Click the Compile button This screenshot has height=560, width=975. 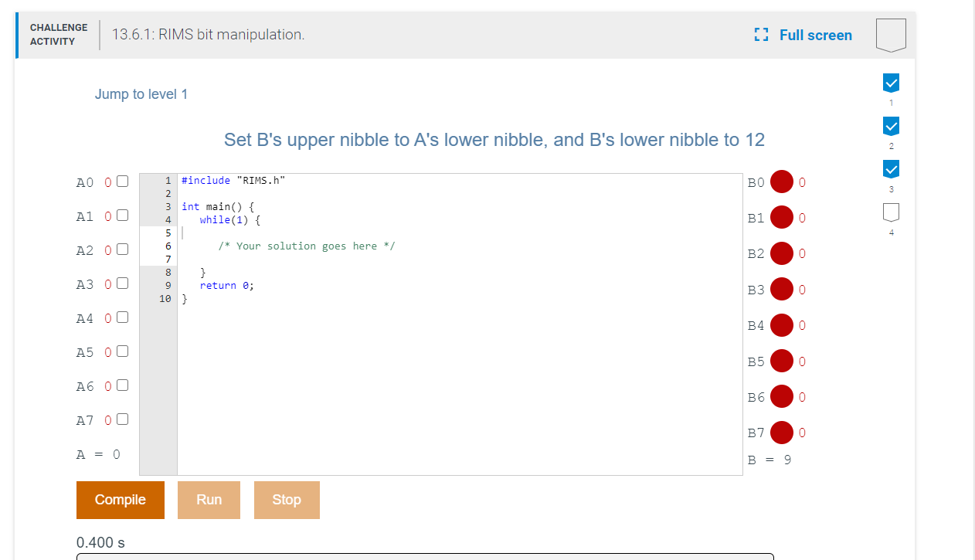(x=121, y=500)
